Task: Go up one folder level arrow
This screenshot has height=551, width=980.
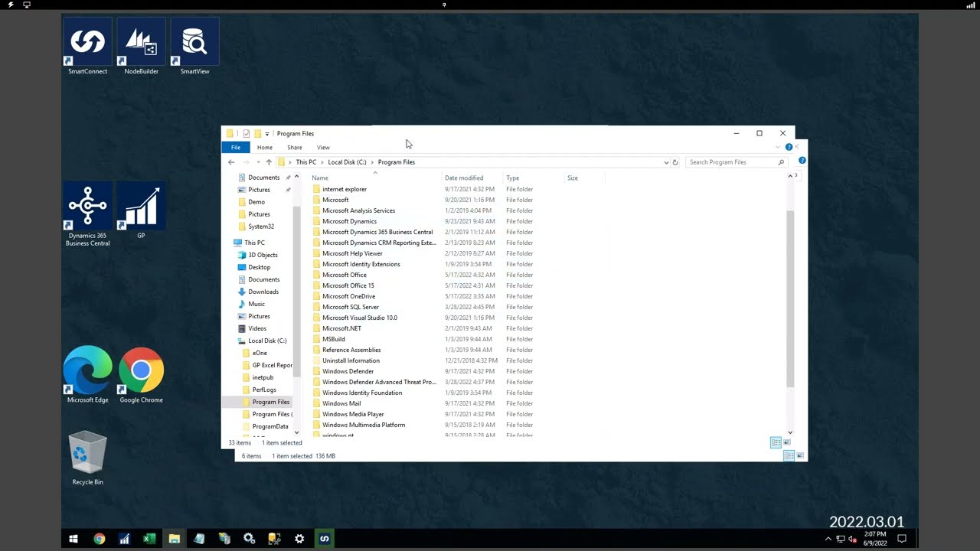Action: pos(269,162)
